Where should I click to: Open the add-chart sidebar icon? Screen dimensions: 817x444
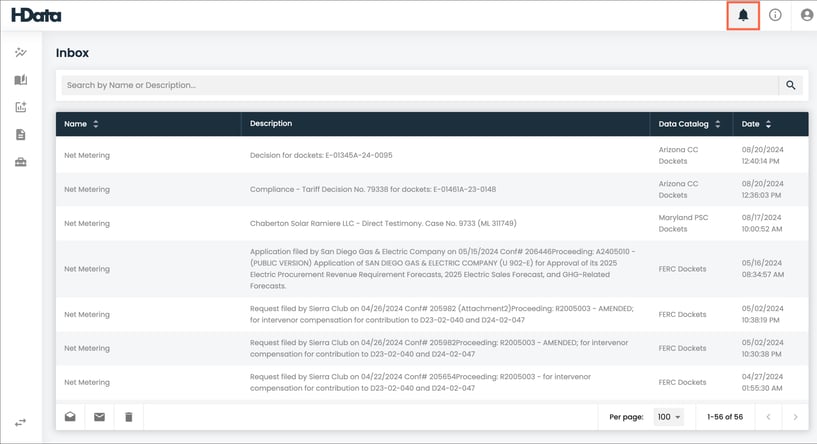[21, 107]
